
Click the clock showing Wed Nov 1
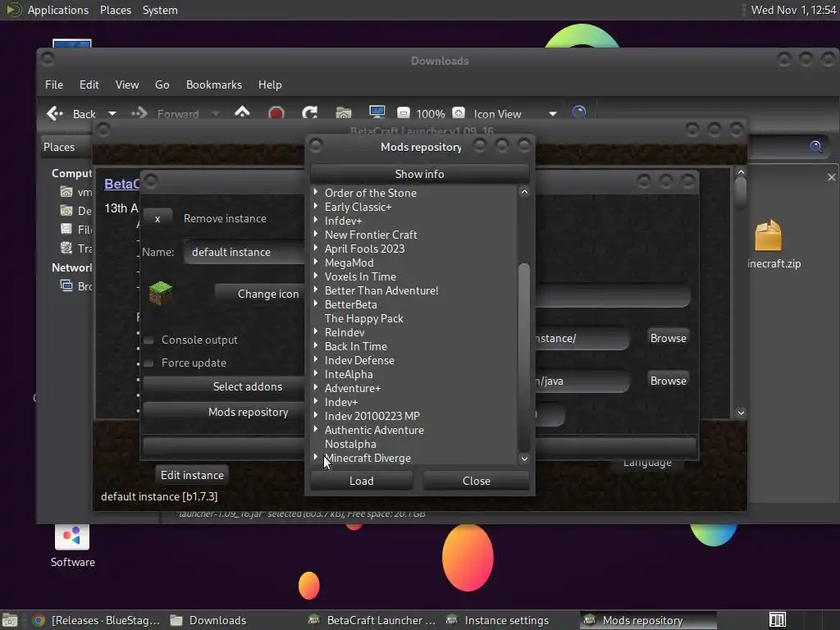pyautogui.click(x=793, y=10)
